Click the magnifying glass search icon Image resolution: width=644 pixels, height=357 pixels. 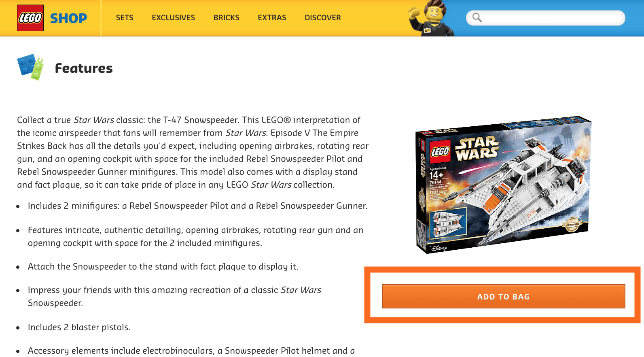477,17
